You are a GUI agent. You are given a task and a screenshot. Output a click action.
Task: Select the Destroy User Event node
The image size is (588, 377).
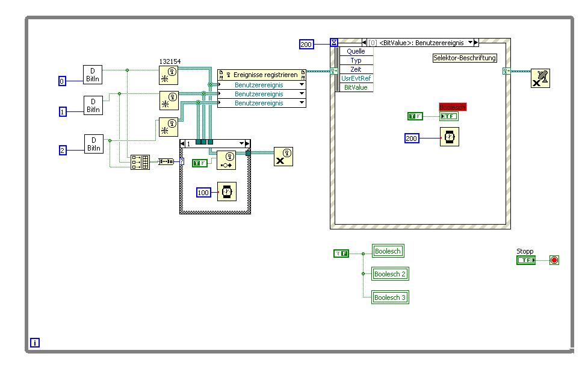(283, 157)
